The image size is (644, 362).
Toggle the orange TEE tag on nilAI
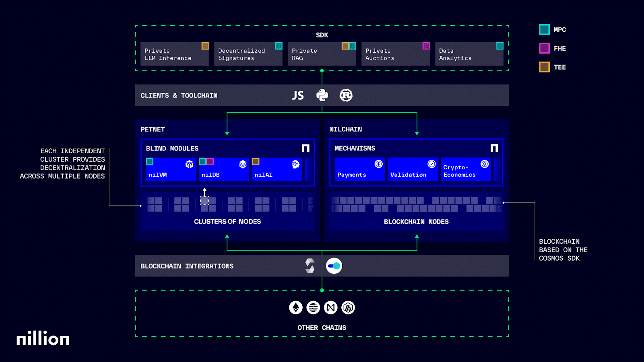pyautogui.click(x=255, y=162)
